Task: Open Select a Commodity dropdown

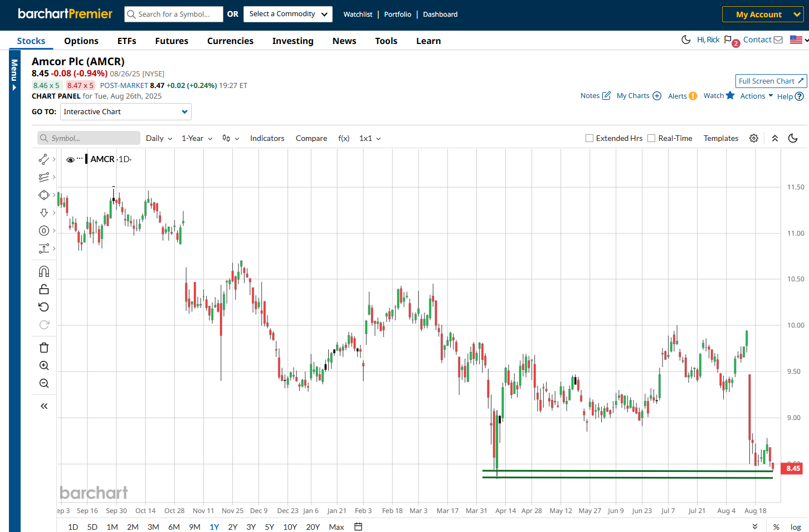Action: click(x=288, y=14)
